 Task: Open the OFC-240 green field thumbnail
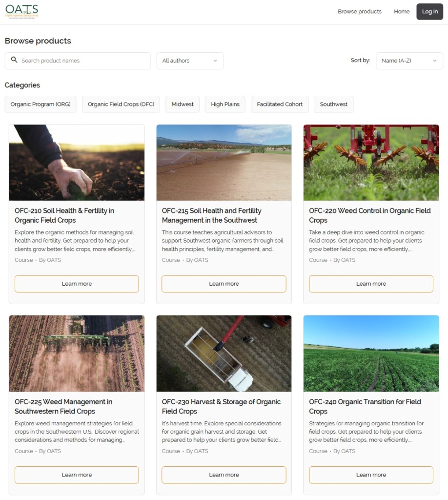click(371, 354)
